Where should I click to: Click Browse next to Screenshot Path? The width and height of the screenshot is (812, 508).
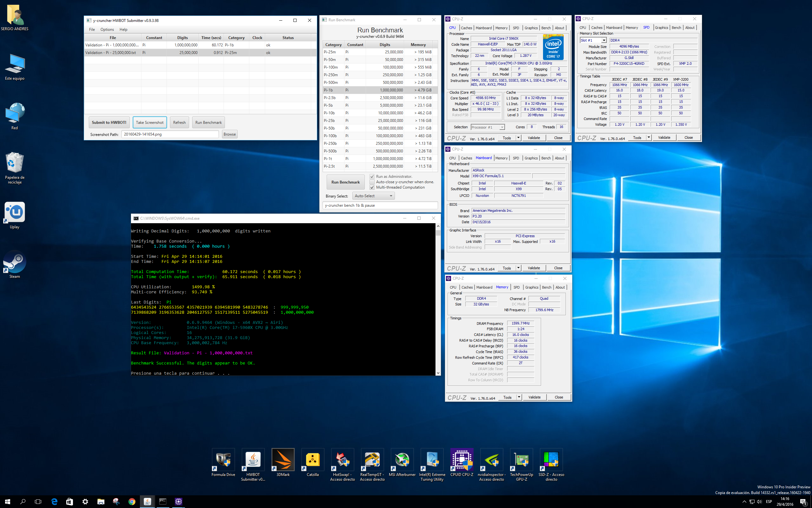coord(230,134)
